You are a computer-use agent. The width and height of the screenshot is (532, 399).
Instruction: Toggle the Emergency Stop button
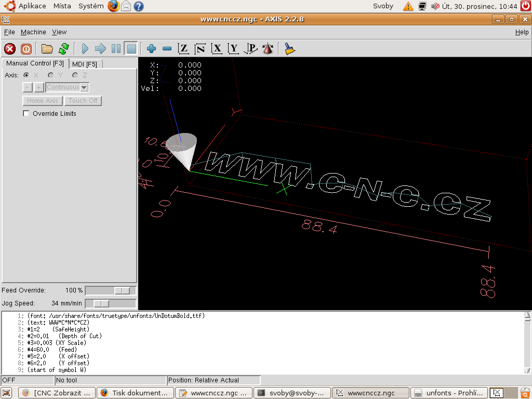coord(10,49)
